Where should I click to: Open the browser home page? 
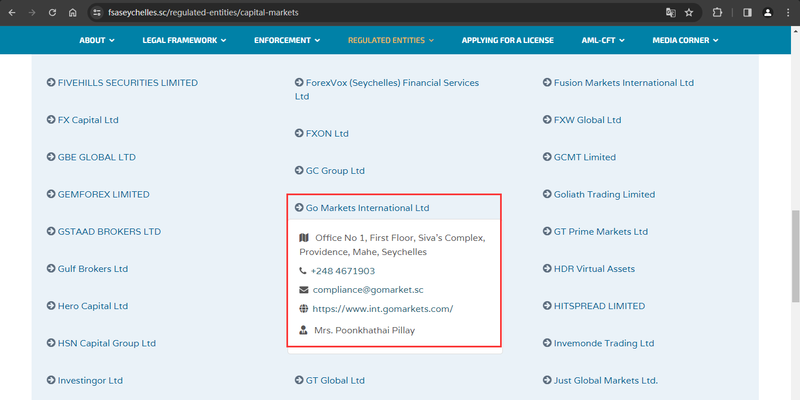[72, 13]
